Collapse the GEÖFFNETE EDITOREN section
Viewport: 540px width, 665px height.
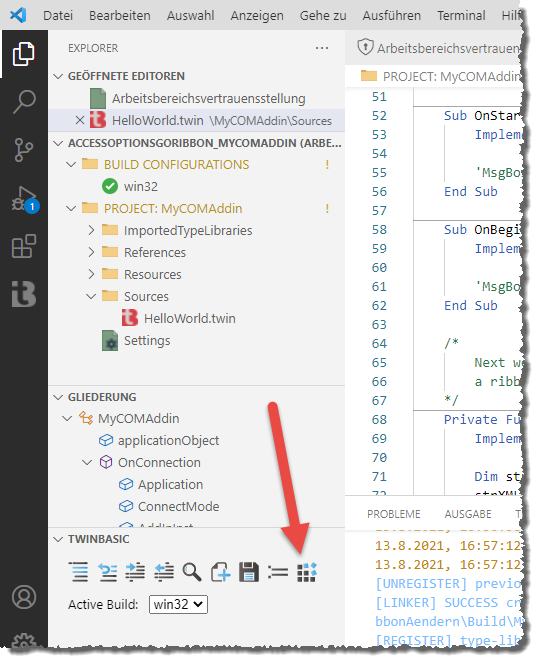click(58, 76)
